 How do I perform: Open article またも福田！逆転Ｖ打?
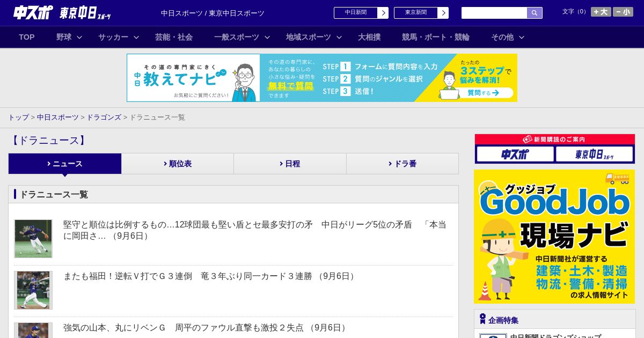(x=210, y=276)
